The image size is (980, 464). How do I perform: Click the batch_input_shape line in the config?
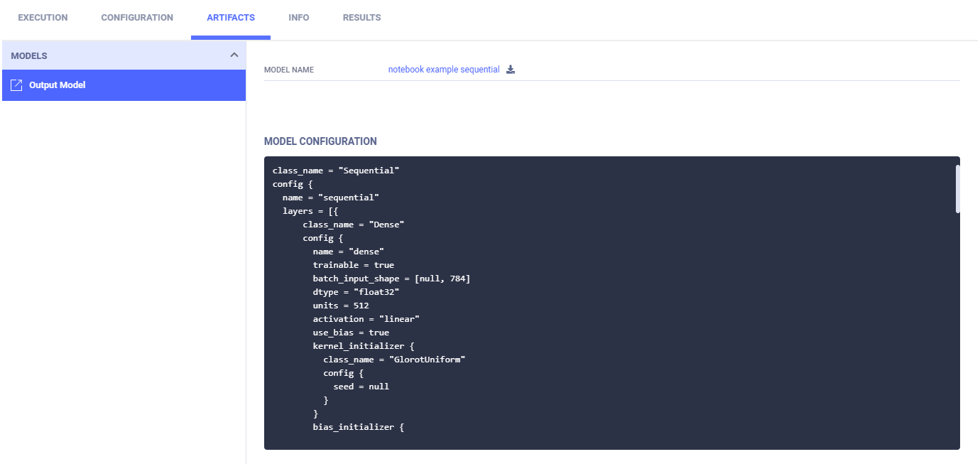[x=391, y=279]
